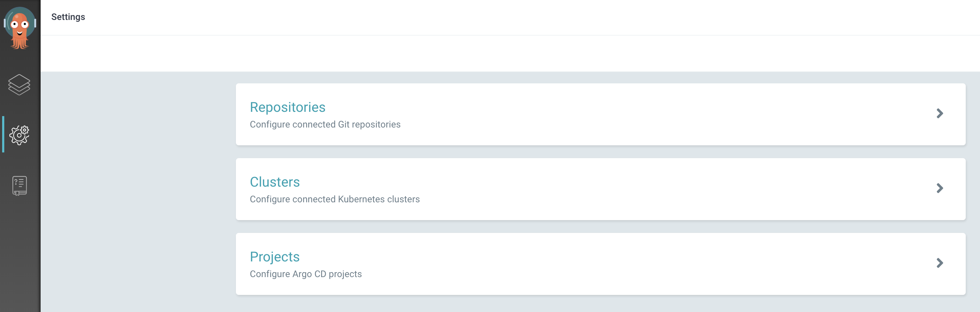Click 'Configure Argo CD projects' description

pyautogui.click(x=306, y=274)
